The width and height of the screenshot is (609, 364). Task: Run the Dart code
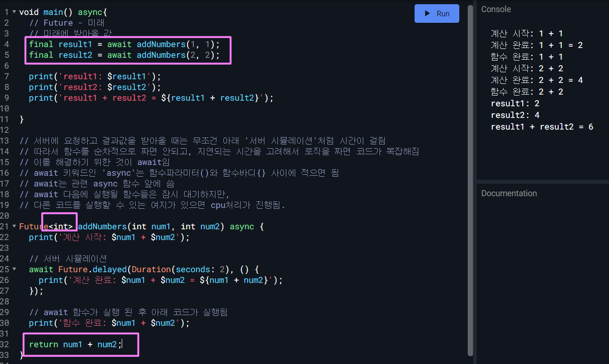pos(436,14)
